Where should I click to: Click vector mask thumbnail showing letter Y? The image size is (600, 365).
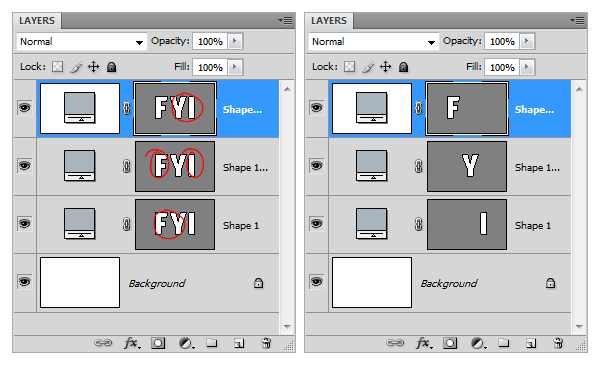(x=467, y=166)
